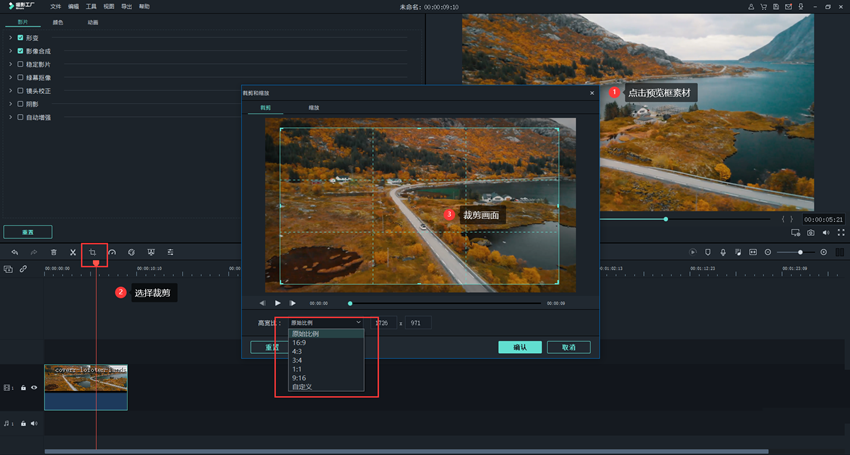
Task: Click the green screen icon in the timeline toolbar
Action: point(151,252)
